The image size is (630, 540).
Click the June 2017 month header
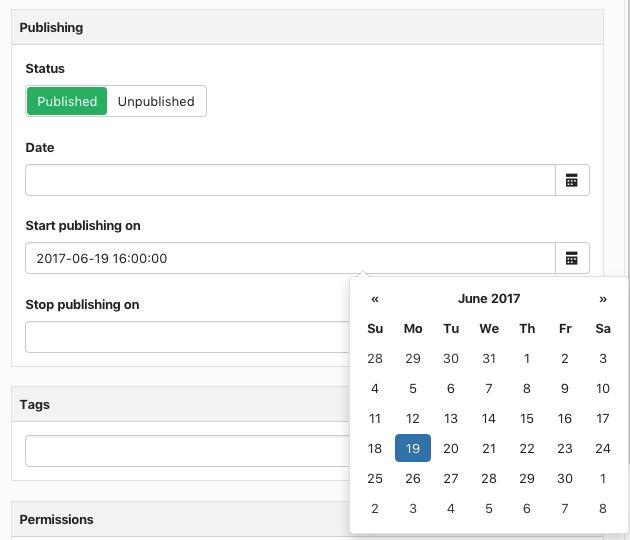[489, 299]
